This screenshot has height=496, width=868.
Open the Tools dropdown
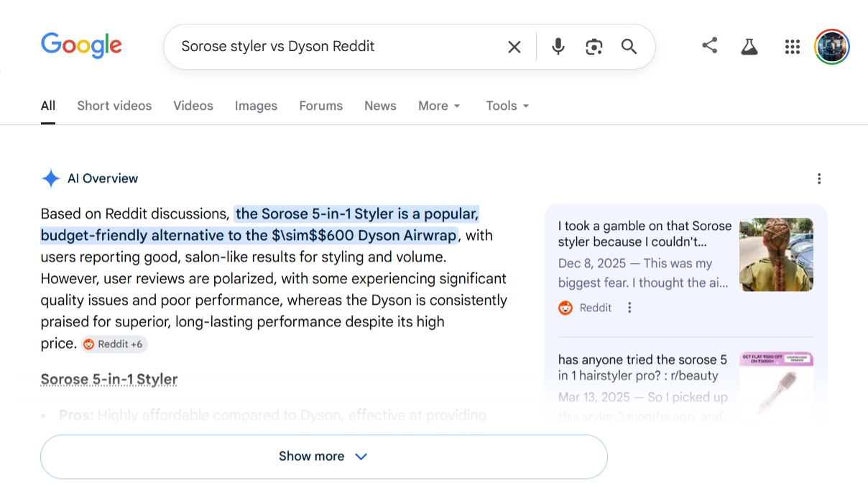(506, 106)
